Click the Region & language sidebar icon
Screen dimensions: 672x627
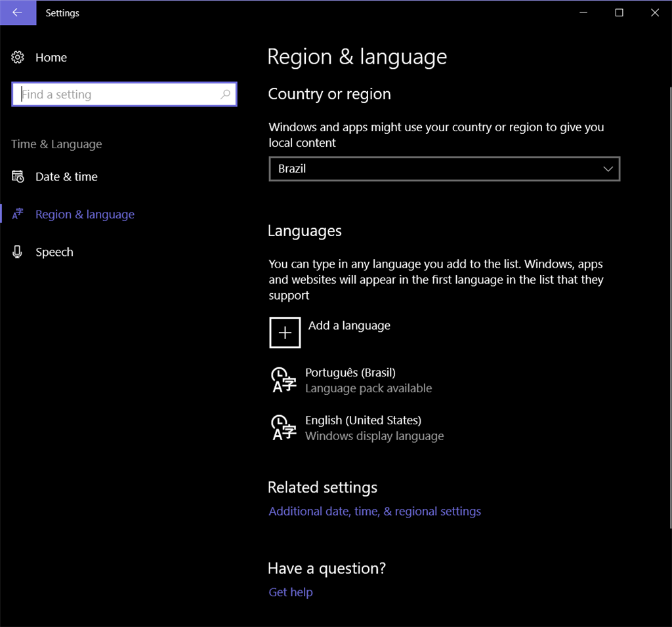point(18,214)
